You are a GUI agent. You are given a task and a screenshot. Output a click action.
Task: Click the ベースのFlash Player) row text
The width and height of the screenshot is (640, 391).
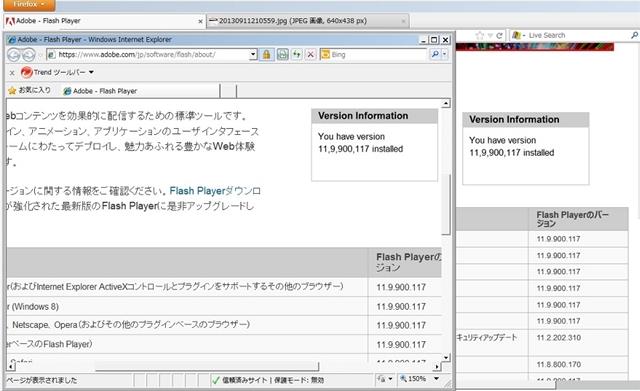50,344
